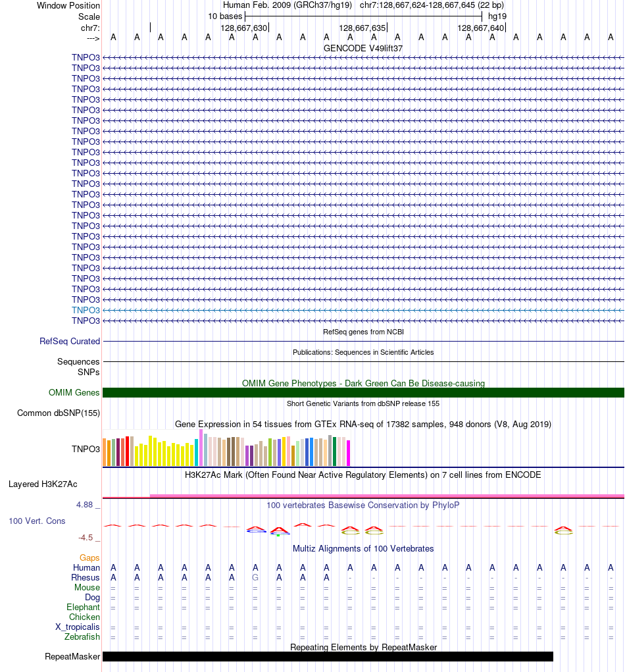
Task: Click the Zebrafish alignment row label
Action: point(82,636)
